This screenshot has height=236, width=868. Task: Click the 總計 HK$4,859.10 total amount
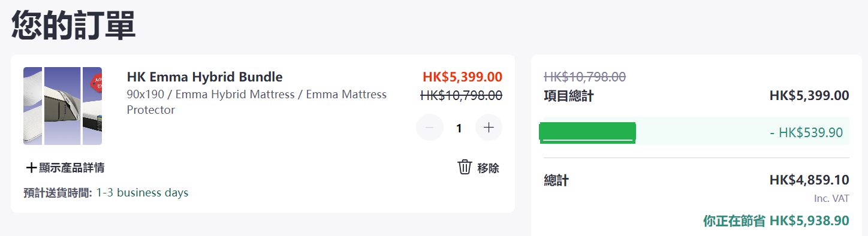(x=809, y=180)
